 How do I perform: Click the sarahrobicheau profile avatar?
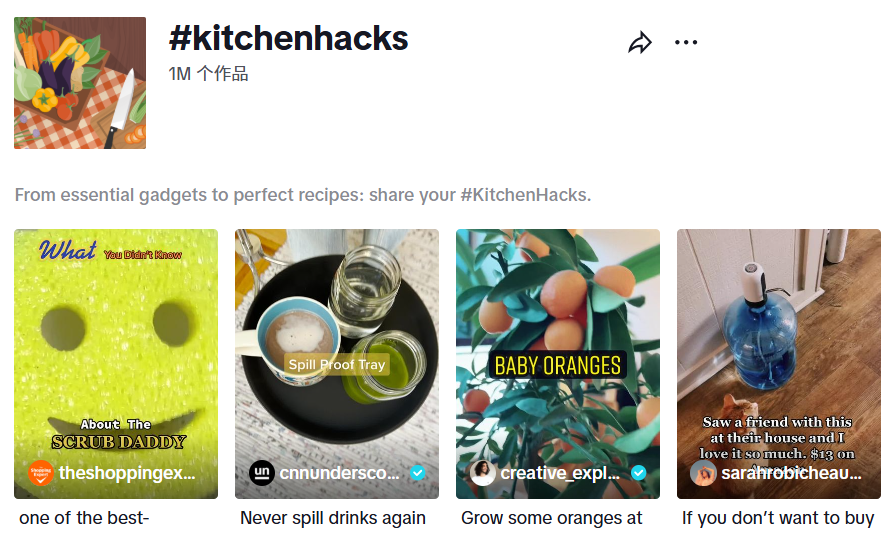703,473
